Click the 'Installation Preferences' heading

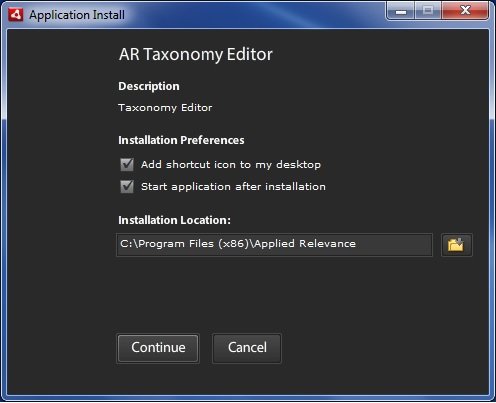[181, 140]
